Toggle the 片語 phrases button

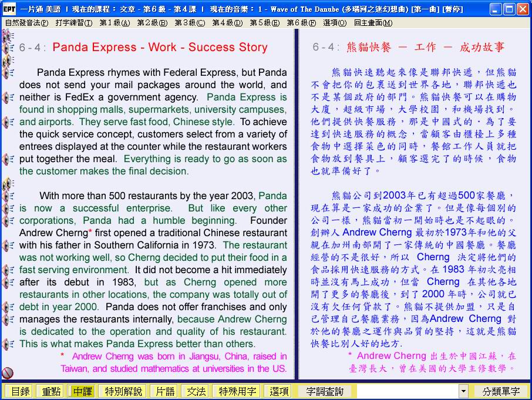pyautogui.click(x=163, y=391)
